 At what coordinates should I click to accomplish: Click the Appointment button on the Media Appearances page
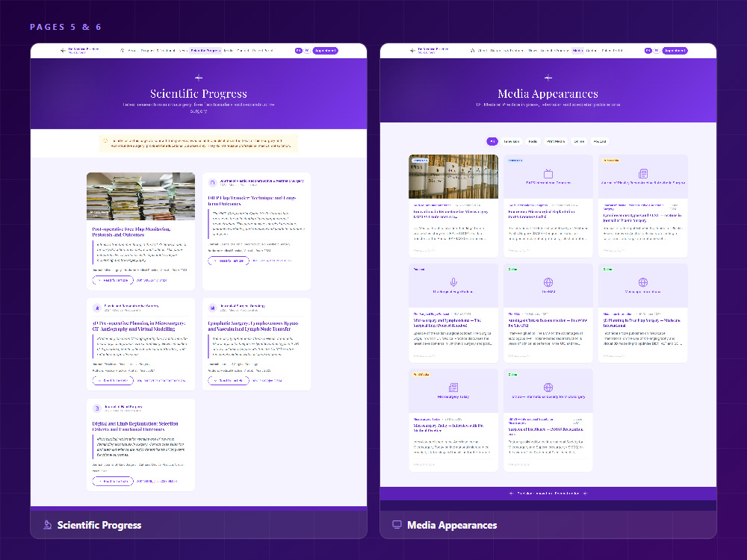(x=675, y=51)
